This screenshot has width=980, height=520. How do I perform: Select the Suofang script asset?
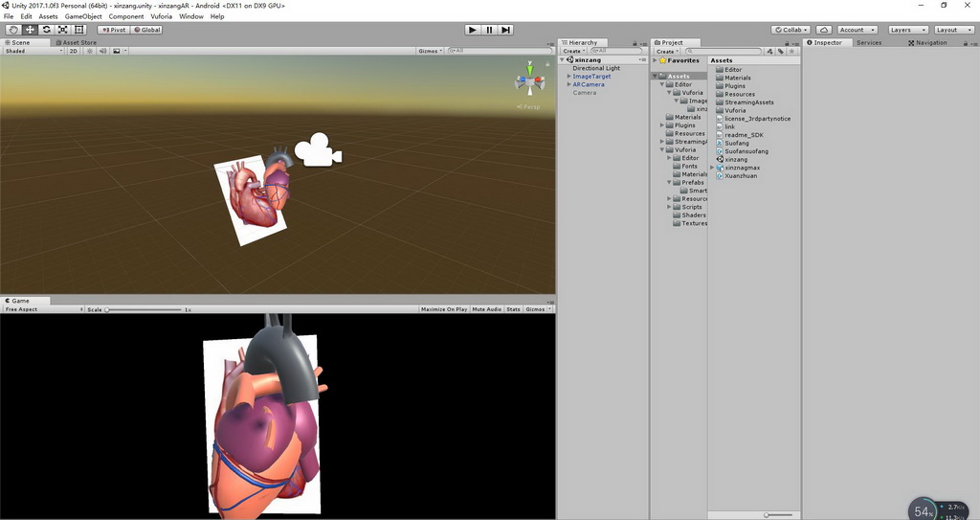[737, 144]
